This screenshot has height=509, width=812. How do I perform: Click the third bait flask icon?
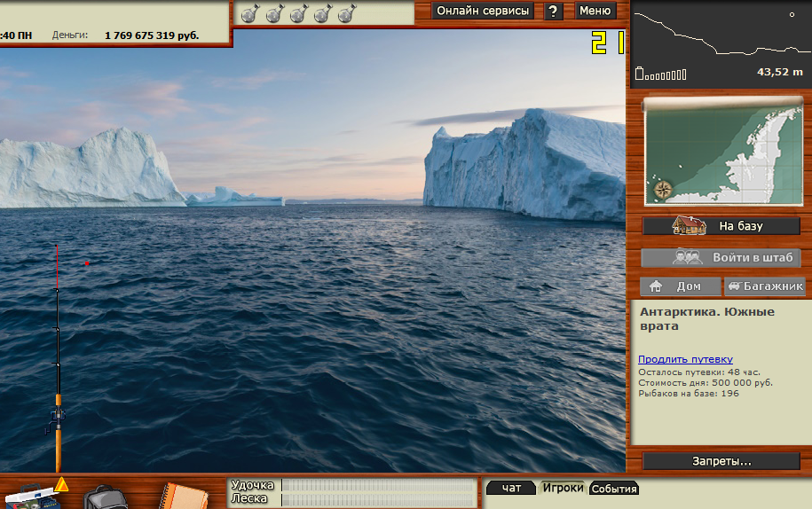(299, 12)
